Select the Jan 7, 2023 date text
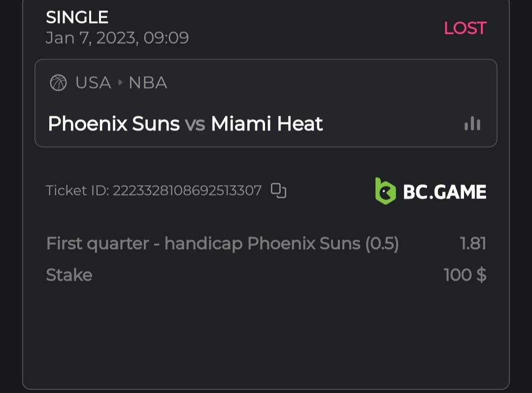Image resolution: width=532 pixels, height=393 pixels. click(x=117, y=38)
